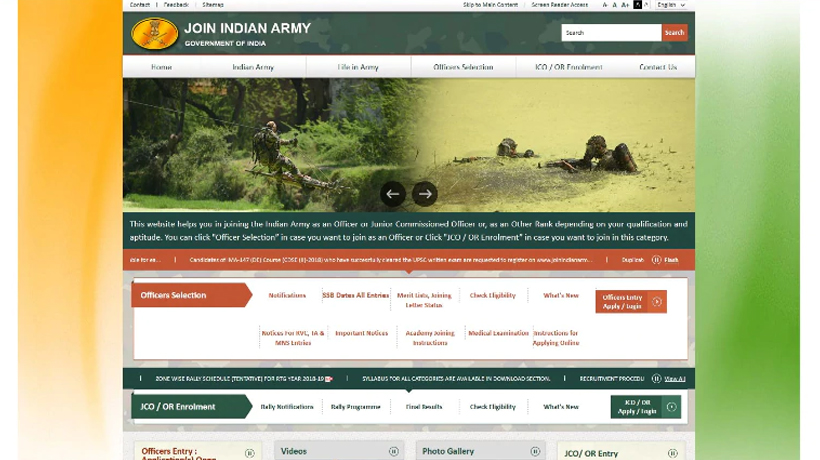Advance to the next banner slide arrow

[x=425, y=194]
